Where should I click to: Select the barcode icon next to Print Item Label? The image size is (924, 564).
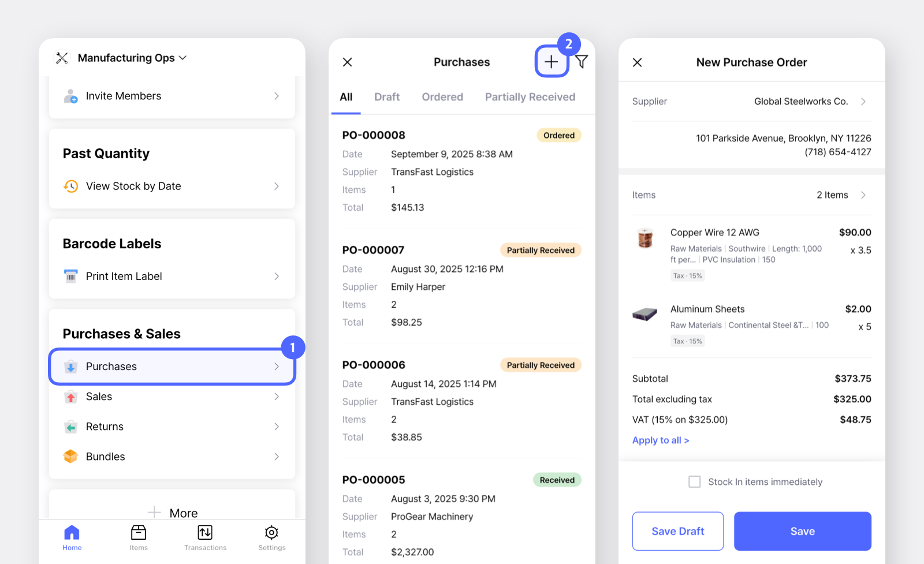coord(70,277)
